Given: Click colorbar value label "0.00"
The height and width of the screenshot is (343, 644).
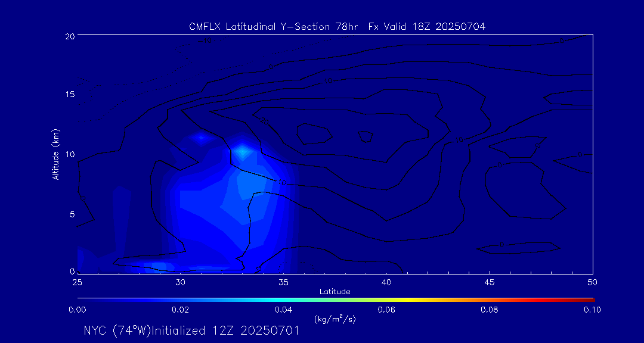Looking at the screenshot, I should click(77, 310).
